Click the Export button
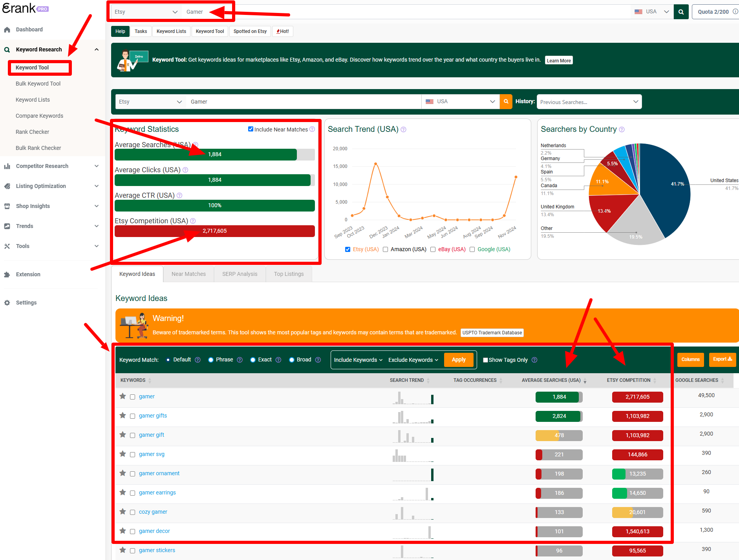Viewport: 739px width, 560px height. 723,359
